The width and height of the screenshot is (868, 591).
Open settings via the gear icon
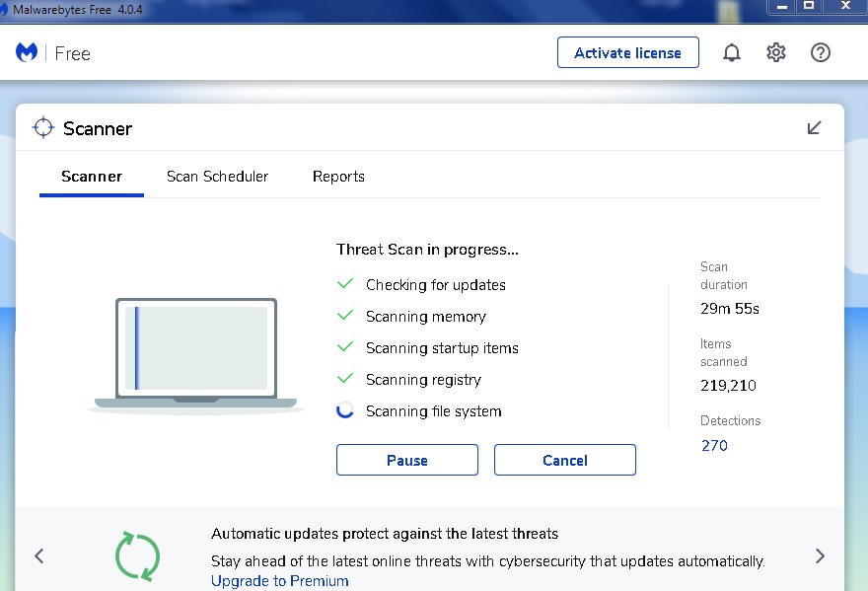pos(775,52)
